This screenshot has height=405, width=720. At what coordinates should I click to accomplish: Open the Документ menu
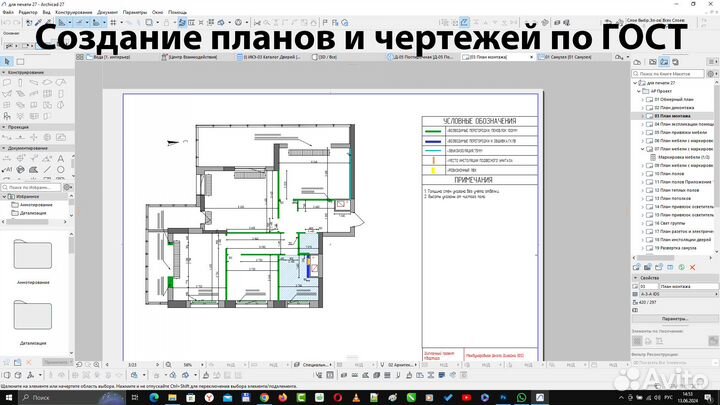[x=107, y=12]
